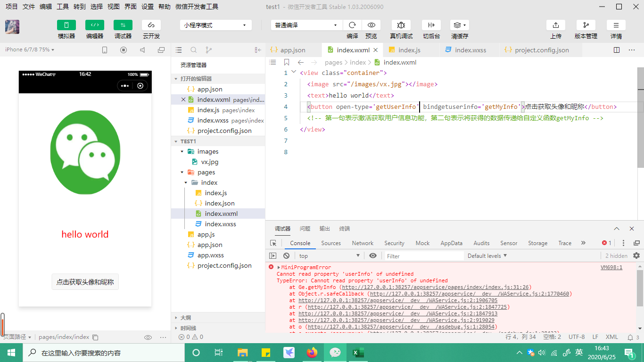Switch to the 问题 problems tab
Viewport: 644px width, 362px height.
pos(305,229)
